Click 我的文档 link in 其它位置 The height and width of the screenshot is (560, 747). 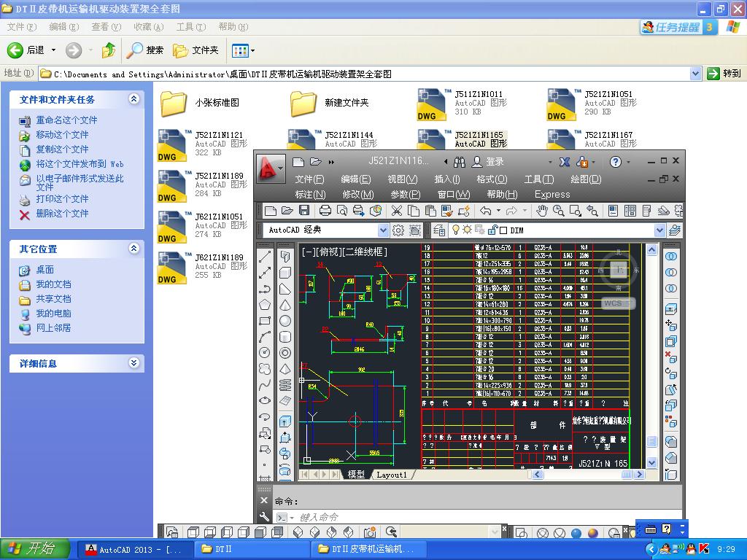point(53,284)
